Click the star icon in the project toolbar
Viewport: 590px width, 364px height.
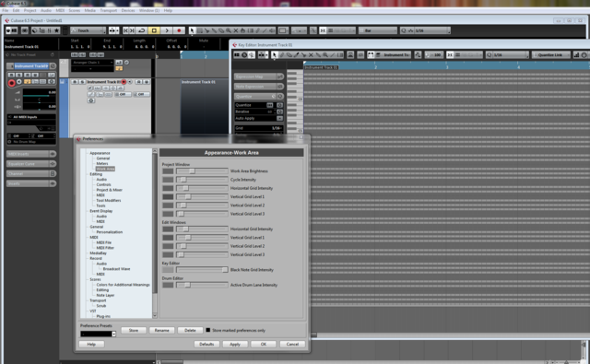click(x=57, y=30)
